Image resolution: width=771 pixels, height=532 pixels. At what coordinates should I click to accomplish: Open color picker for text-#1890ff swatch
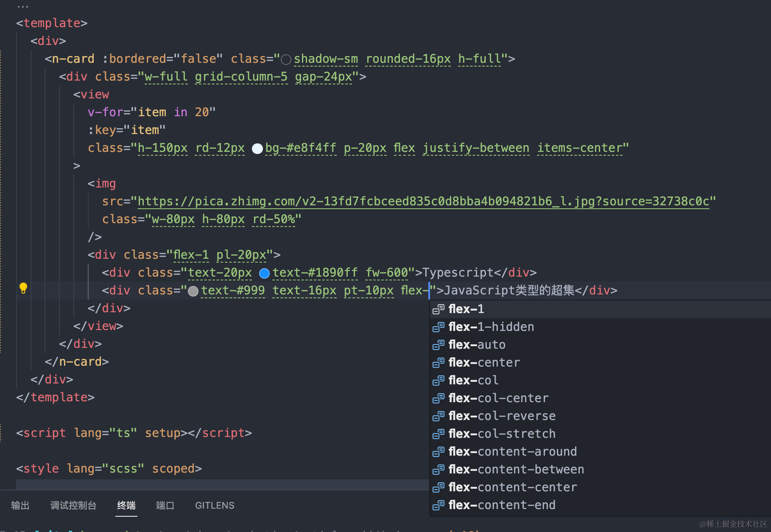(264, 273)
